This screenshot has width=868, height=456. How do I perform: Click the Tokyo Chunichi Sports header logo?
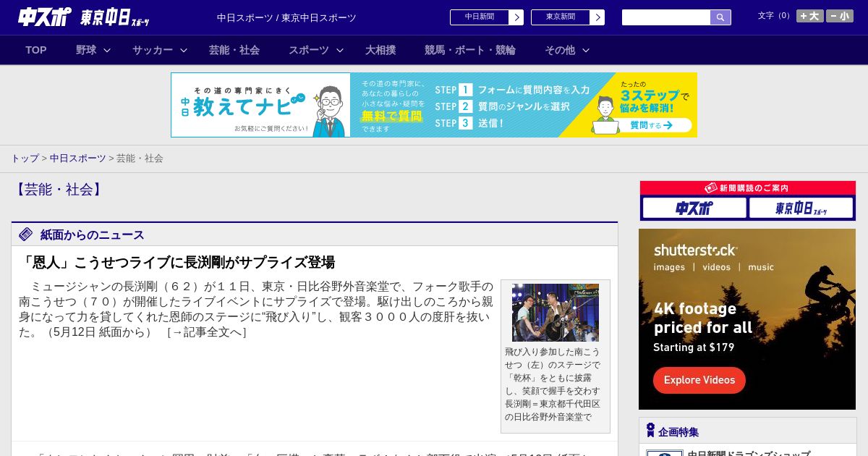(x=116, y=18)
